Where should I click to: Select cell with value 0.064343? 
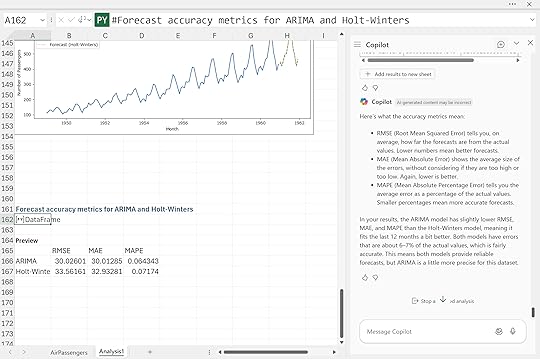click(x=143, y=261)
